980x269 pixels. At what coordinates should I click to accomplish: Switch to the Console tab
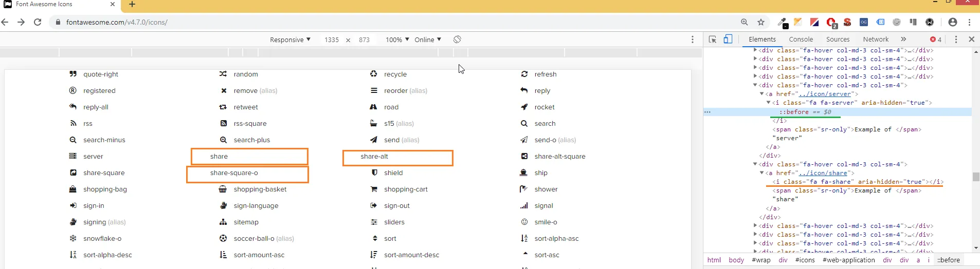[801, 39]
